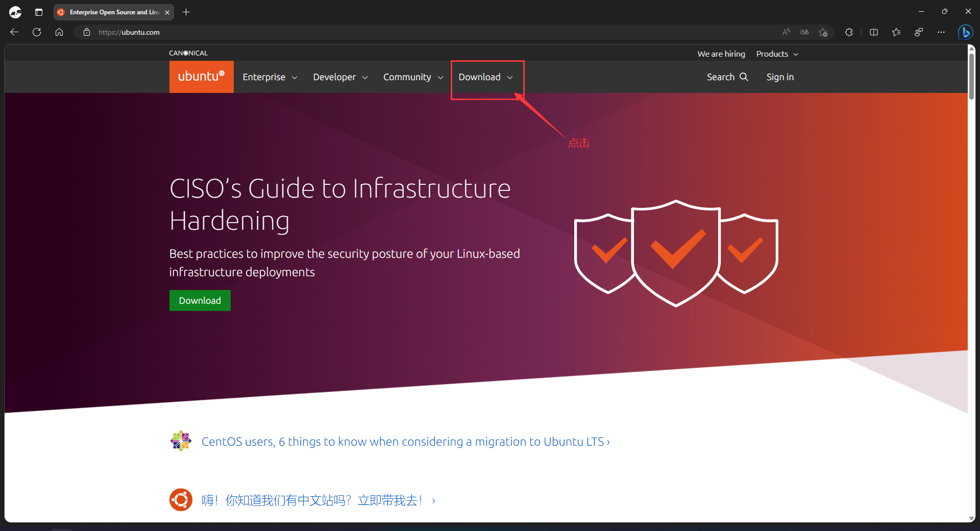Click the Canonical logo text
This screenshot has width=980, height=531.
[x=188, y=53]
